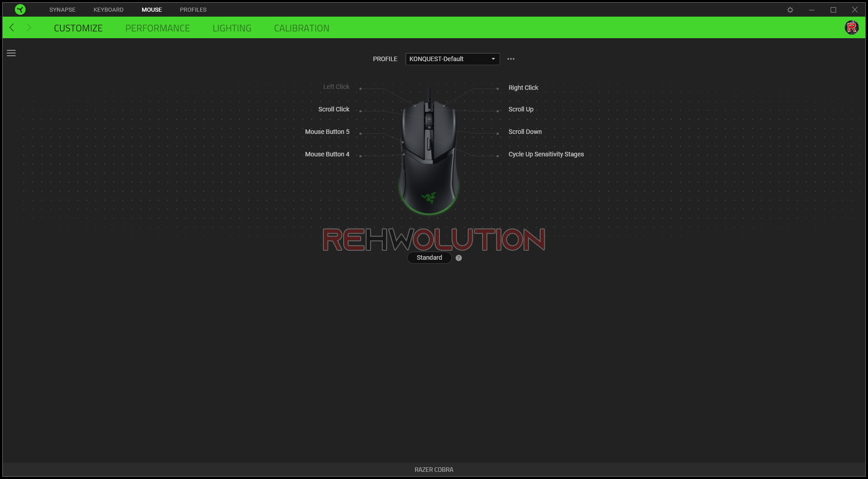
Task: Expand the KONQUEST-Default profile dropdown
Action: click(452, 59)
